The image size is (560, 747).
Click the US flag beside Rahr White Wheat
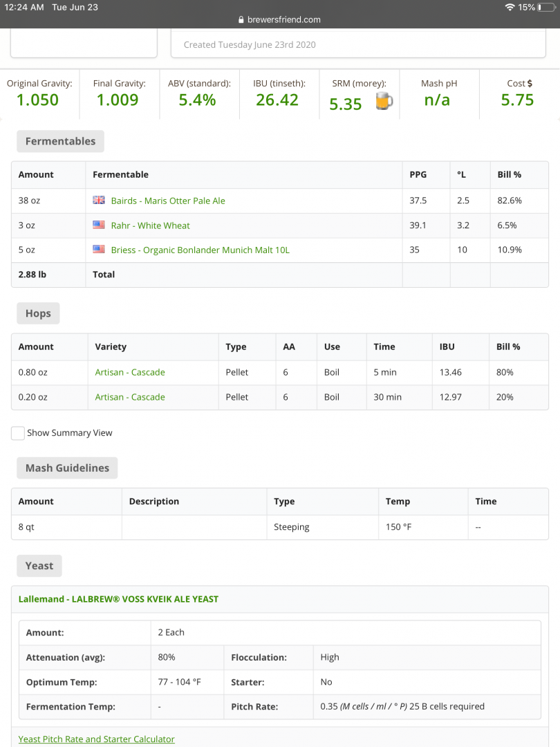pyautogui.click(x=99, y=225)
